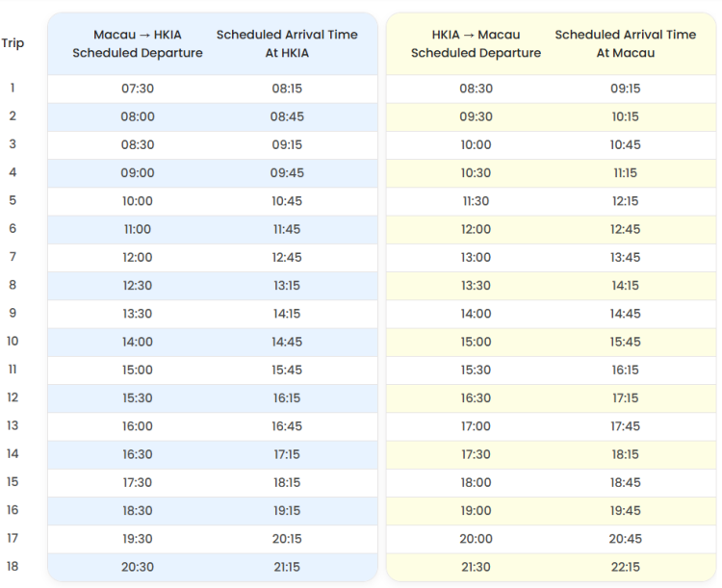Click the 09:45 HKIA arrival for trip 4
The height and width of the screenshot is (588, 722).
(x=287, y=172)
